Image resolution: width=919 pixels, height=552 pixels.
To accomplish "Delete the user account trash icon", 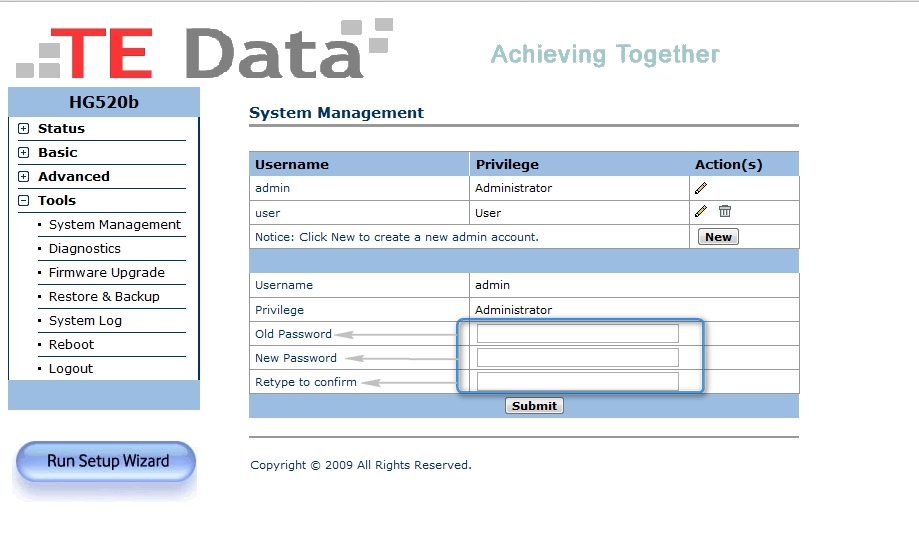I will [x=725, y=211].
